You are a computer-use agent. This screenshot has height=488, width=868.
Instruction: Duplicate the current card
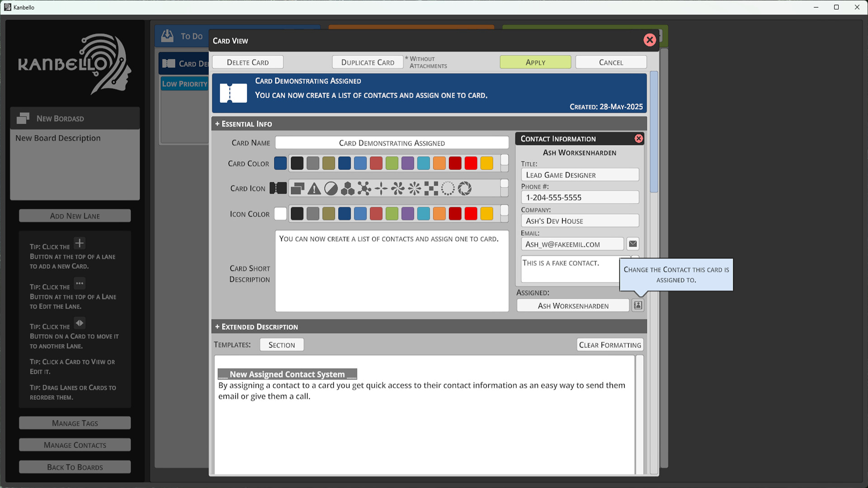tap(367, 62)
